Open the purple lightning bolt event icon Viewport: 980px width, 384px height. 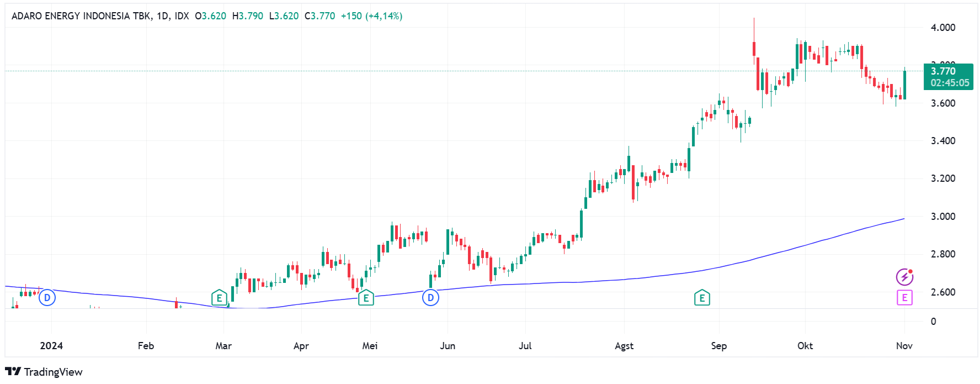904,276
